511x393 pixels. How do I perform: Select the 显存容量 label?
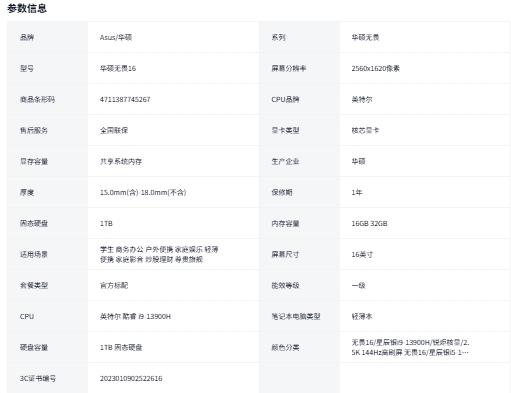pos(34,161)
